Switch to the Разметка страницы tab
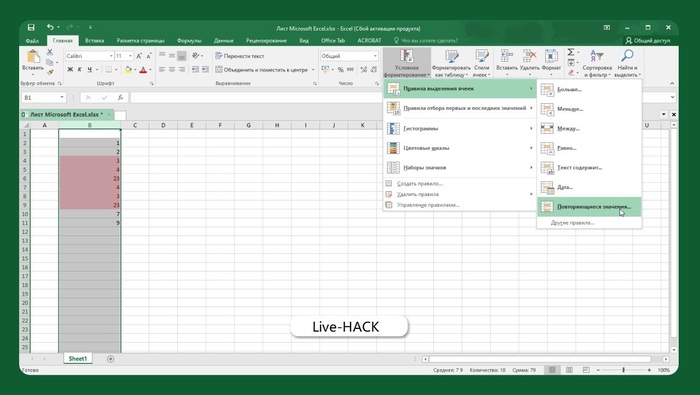700x395 pixels. tap(140, 41)
